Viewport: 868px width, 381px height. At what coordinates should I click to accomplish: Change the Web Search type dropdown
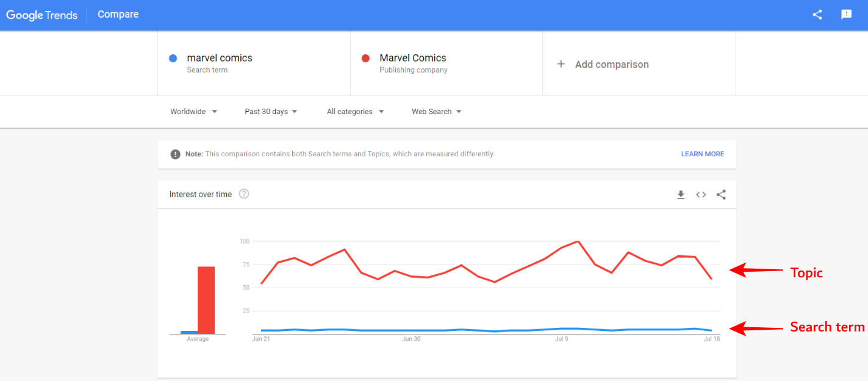(436, 112)
